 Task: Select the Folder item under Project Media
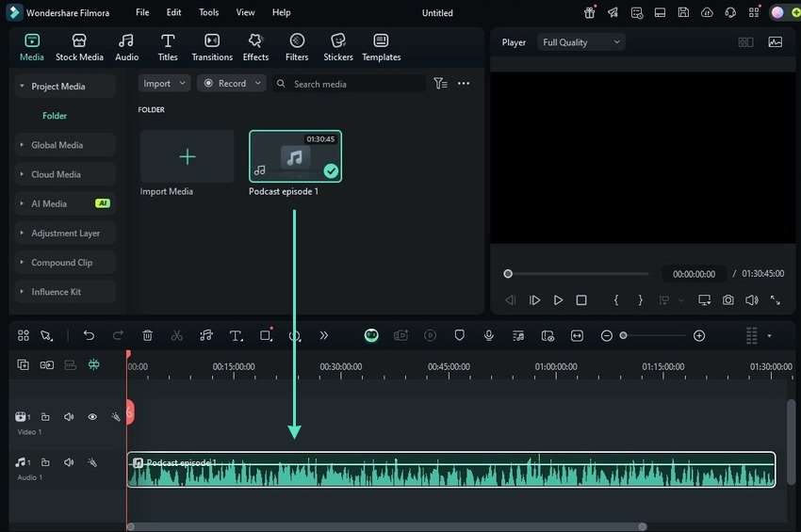click(x=55, y=116)
